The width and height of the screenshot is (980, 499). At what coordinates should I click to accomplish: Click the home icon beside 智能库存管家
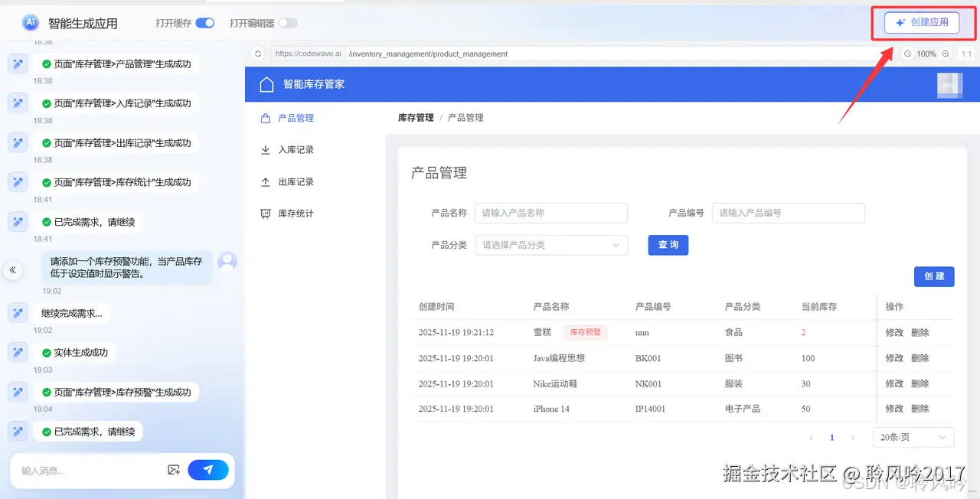point(266,85)
